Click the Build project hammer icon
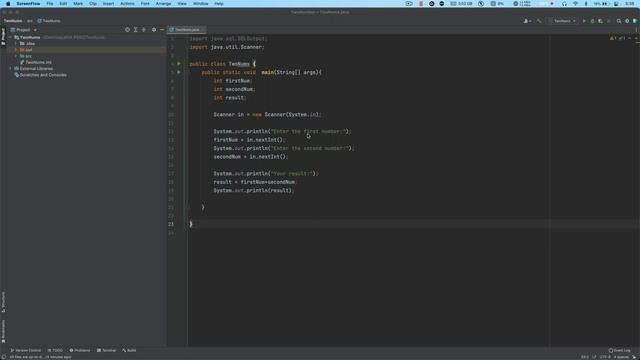The width and height of the screenshot is (640, 360). coord(539,21)
